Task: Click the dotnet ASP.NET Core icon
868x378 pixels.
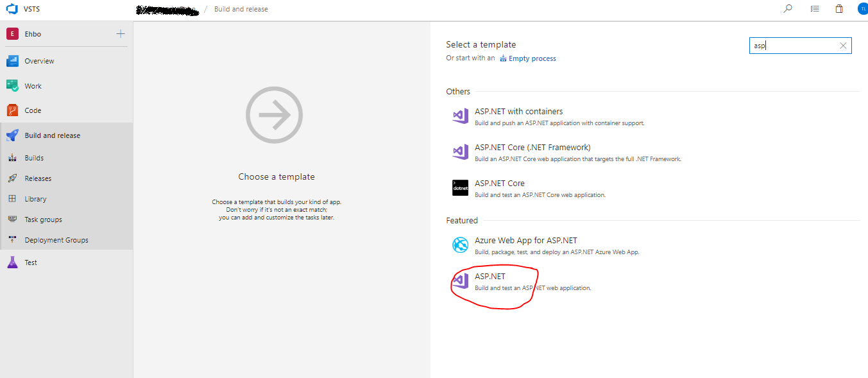Action: [460, 187]
